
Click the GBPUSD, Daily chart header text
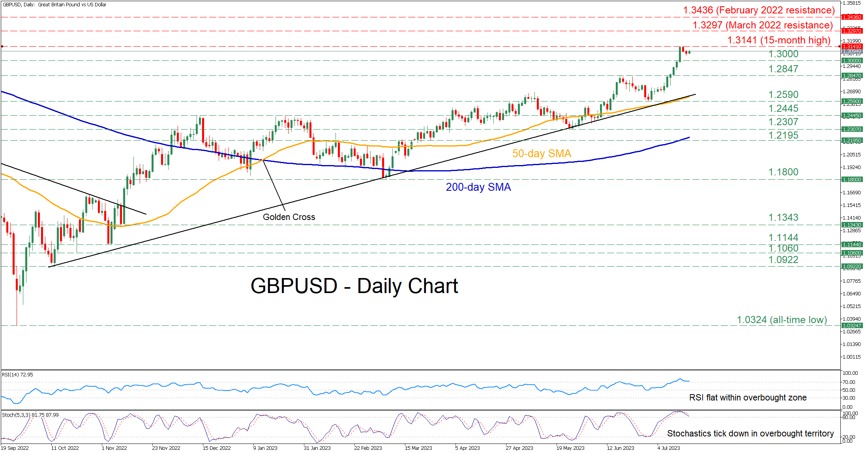click(54, 5)
